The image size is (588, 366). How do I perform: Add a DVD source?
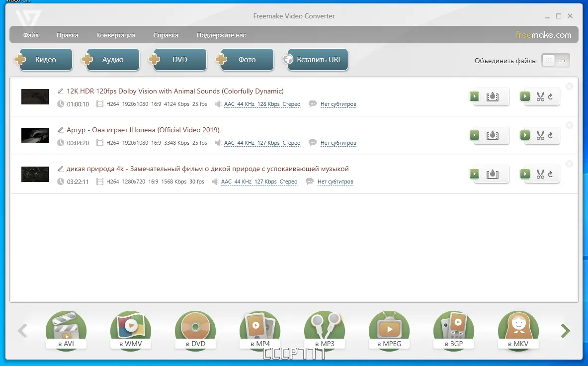tap(177, 60)
